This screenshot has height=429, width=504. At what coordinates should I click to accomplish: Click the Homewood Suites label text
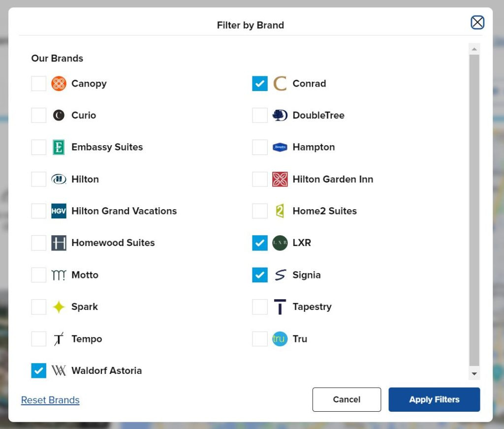point(113,243)
